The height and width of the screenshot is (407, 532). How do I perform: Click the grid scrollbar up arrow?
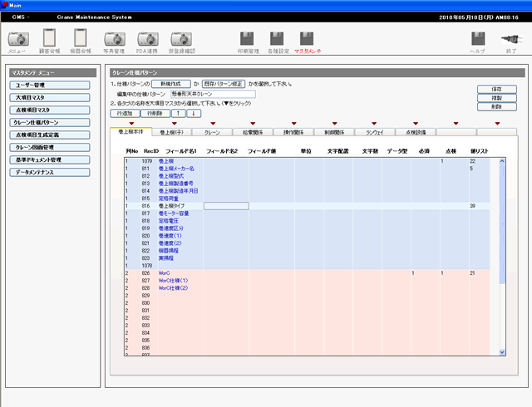point(502,161)
